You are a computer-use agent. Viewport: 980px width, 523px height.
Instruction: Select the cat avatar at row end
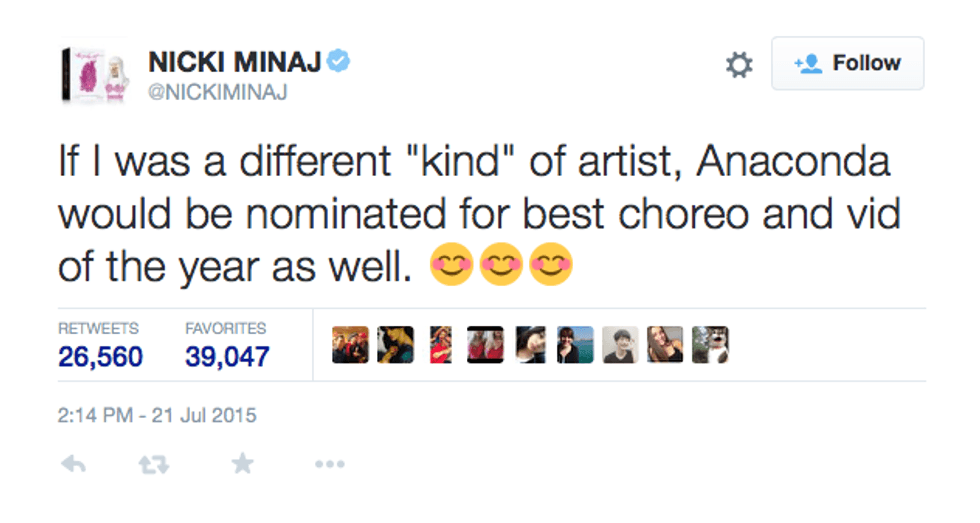[710, 345]
